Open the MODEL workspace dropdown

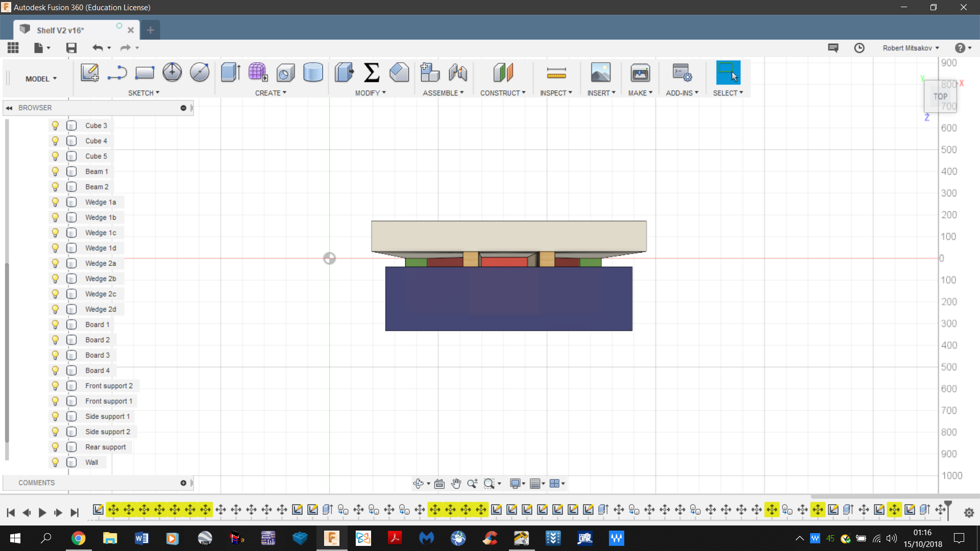point(41,79)
